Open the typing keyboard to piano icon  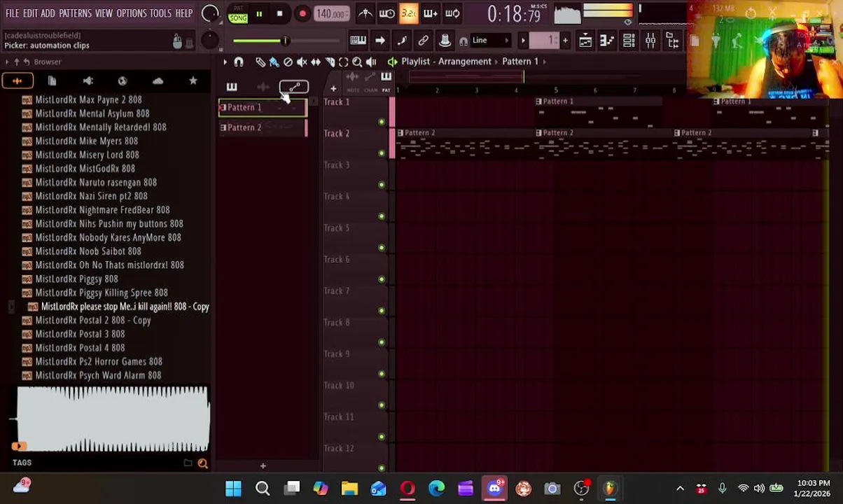tap(358, 41)
